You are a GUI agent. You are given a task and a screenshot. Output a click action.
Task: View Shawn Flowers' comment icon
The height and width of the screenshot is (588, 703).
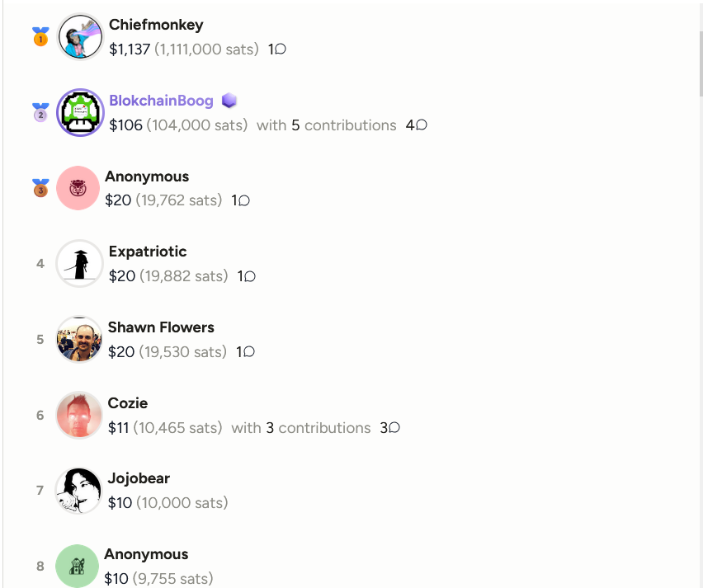249,352
